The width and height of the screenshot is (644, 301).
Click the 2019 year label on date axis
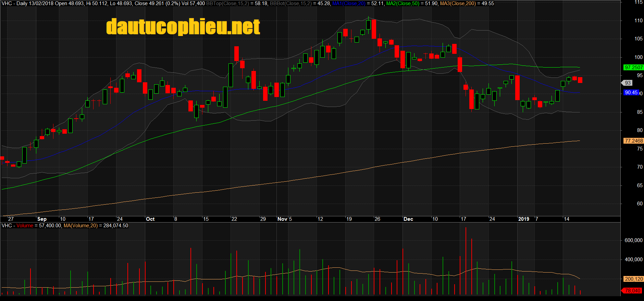[523, 219]
